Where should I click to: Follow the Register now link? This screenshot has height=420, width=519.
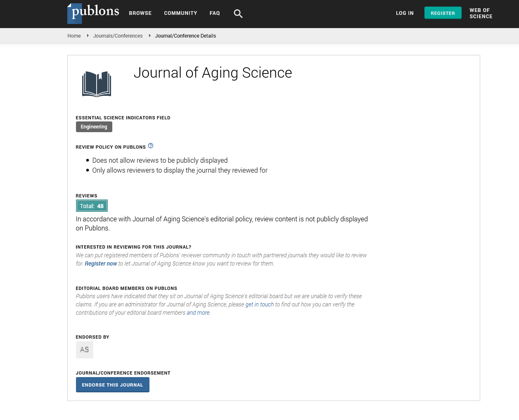pos(101,263)
